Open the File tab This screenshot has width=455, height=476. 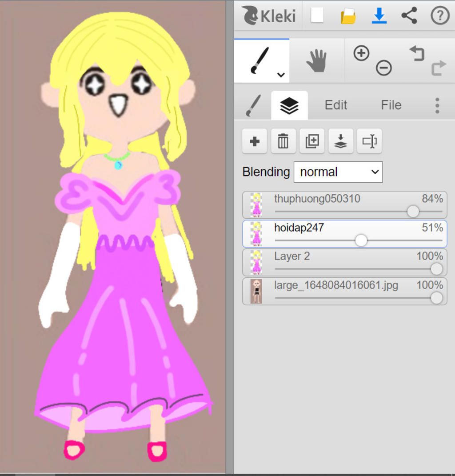391,105
